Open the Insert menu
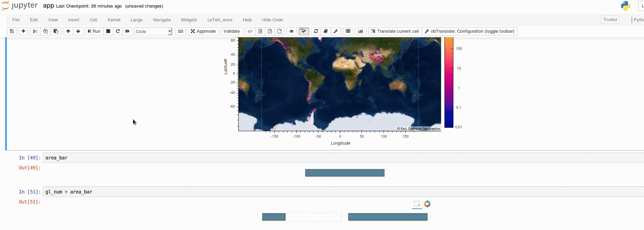 (x=74, y=20)
